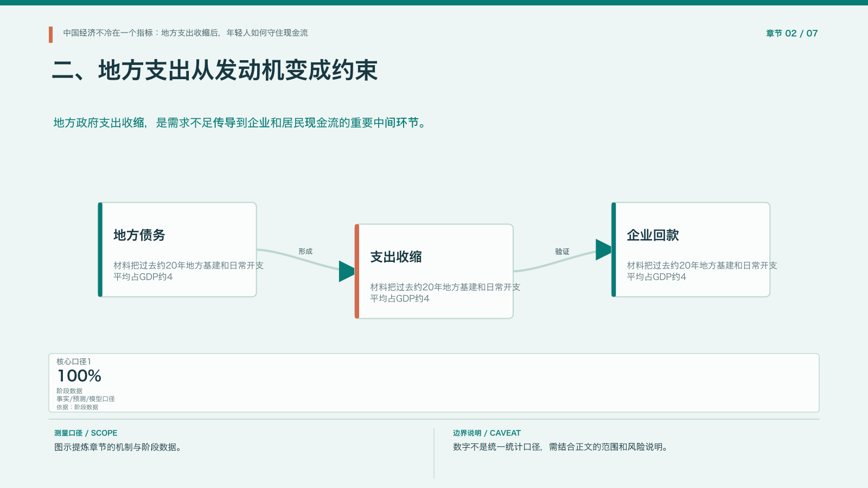
Task: Click the 地方债务 card
Action: point(177,249)
